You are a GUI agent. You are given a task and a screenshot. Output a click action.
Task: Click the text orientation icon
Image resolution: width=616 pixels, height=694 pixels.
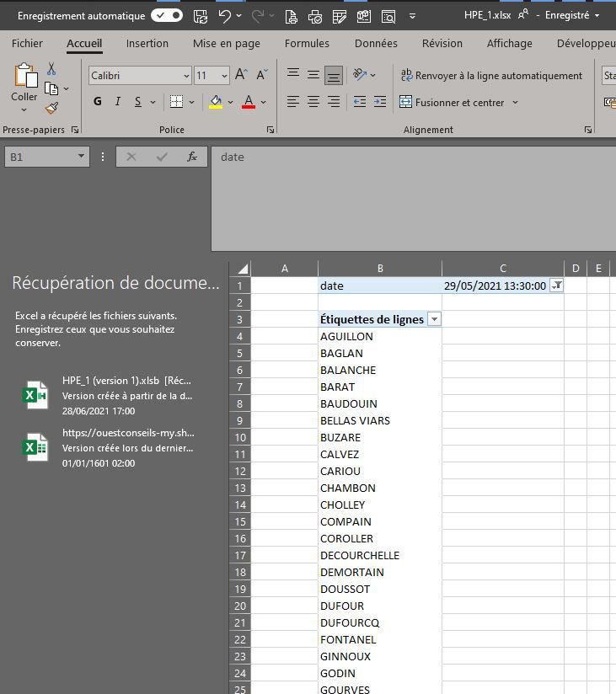[x=360, y=74]
